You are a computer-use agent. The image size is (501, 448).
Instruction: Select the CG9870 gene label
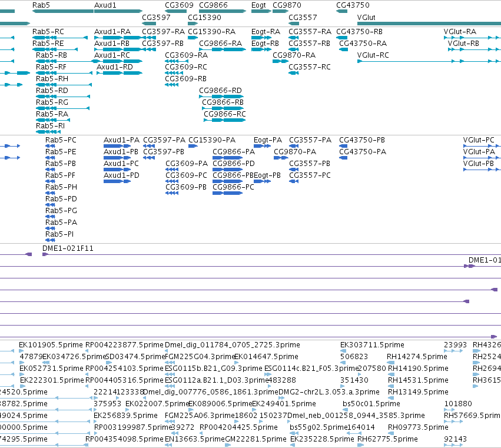(287, 5)
